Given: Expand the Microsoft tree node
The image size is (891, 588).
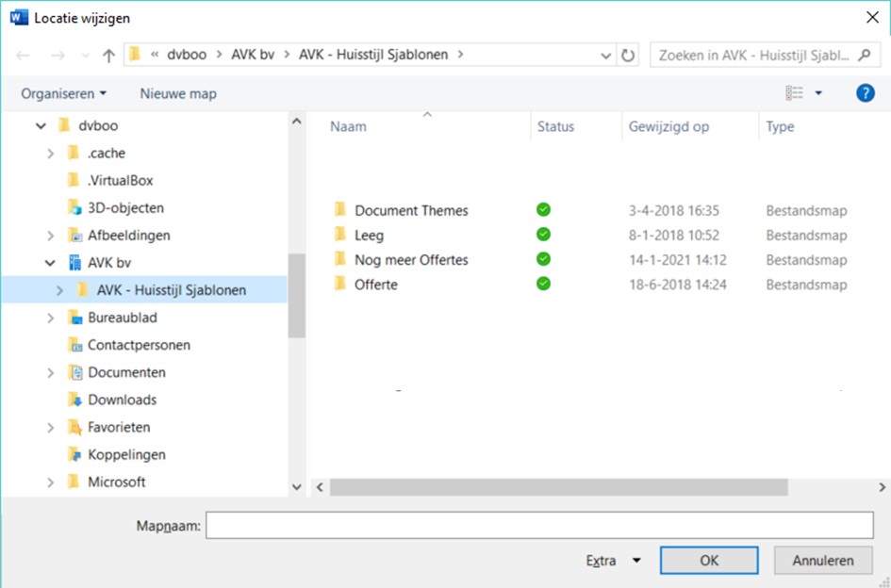Looking at the screenshot, I should coord(51,482).
